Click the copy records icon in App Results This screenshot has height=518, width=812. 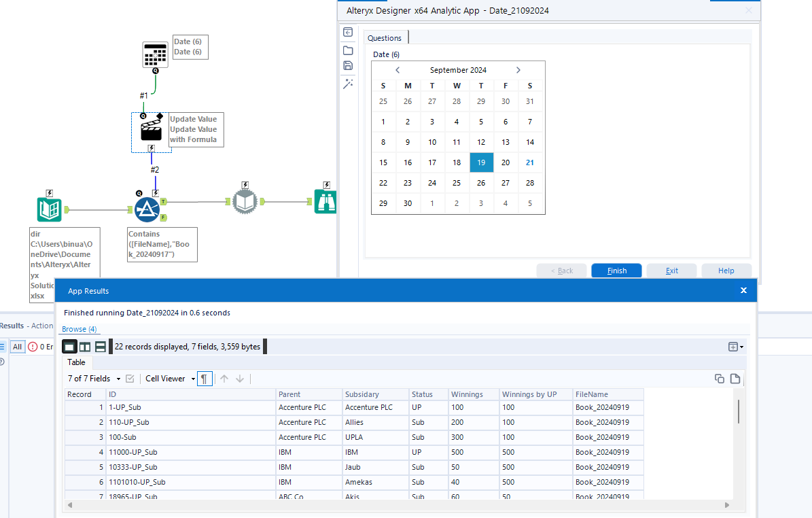tap(720, 379)
